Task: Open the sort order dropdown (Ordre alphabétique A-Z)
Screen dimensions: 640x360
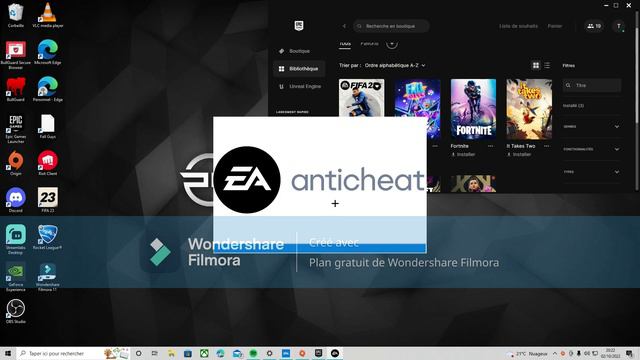Action: 395,65
